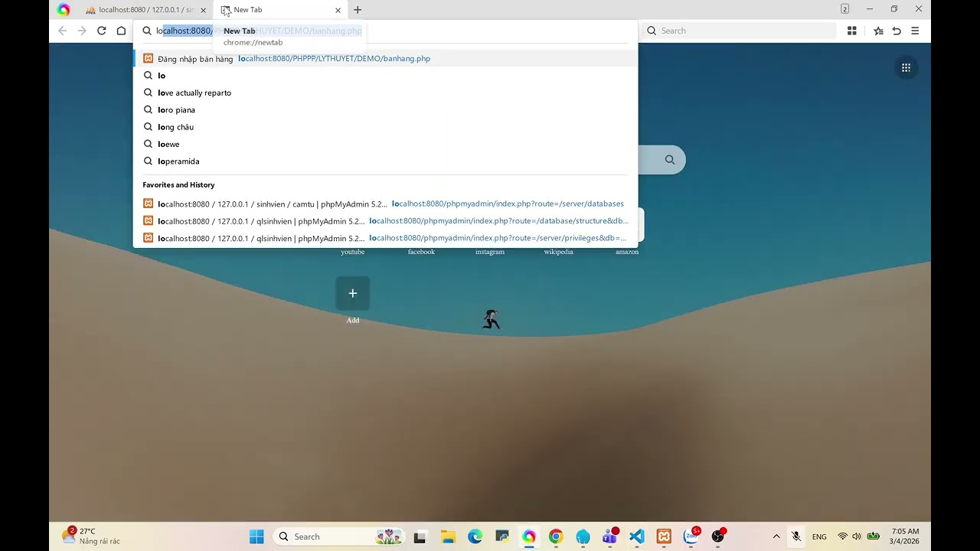Click the forward navigation arrow
This screenshot has width=980, height=551.
click(x=82, y=31)
